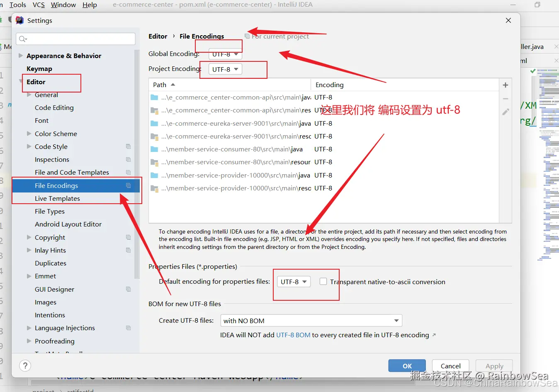The image size is (559, 392).
Task: Click the per-project icon beside Language Injections
Action: [129, 328]
